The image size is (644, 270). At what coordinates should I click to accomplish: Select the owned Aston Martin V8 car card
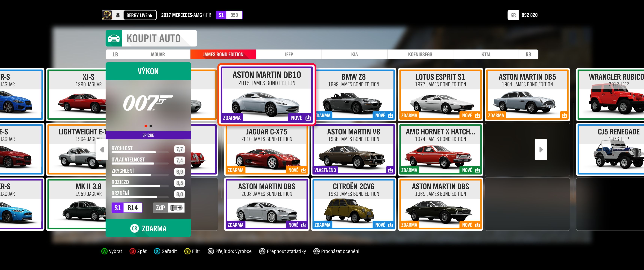[353, 149]
